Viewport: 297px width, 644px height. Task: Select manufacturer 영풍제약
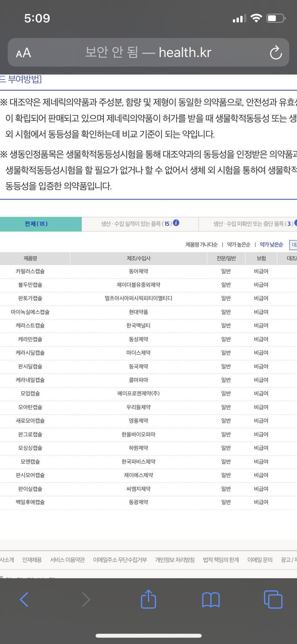[x=138, y=421]
